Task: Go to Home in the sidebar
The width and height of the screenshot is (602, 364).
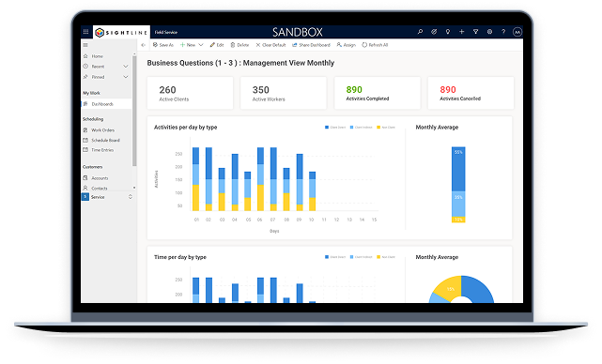Action: pos(93,56)
